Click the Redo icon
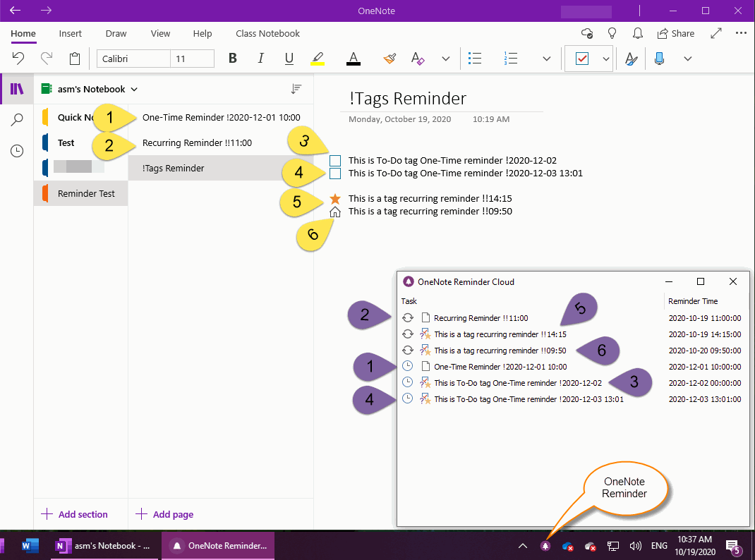The height and width of the screenshot is (560, 755). click(47, 59)
